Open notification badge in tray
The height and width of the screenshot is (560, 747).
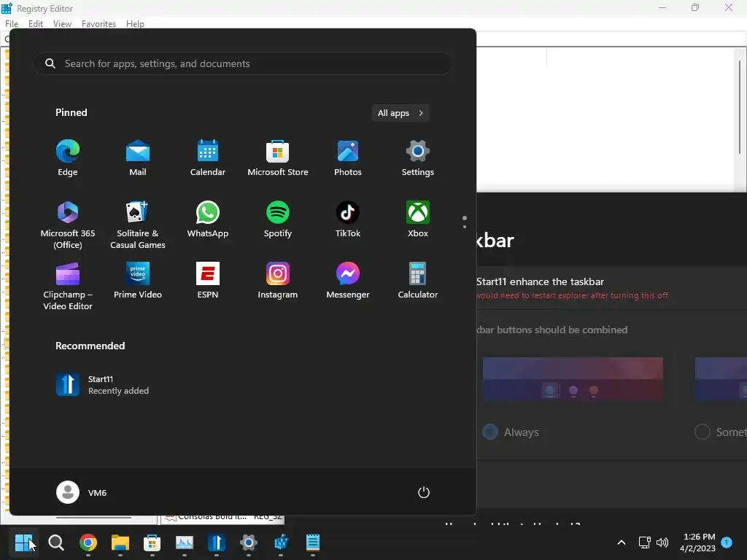727,542
